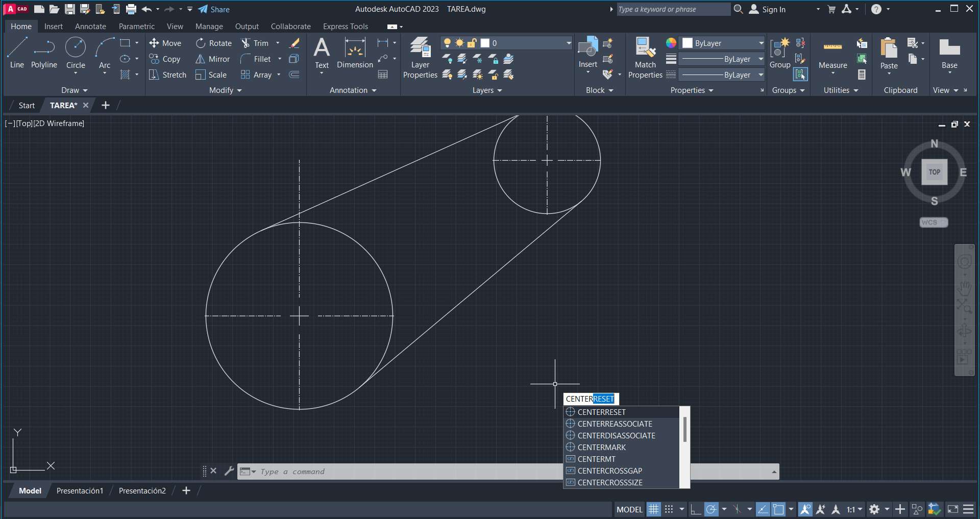Click the Erase tool icon
The height and width of the screenshot is (519, 980).
point(295,43)
